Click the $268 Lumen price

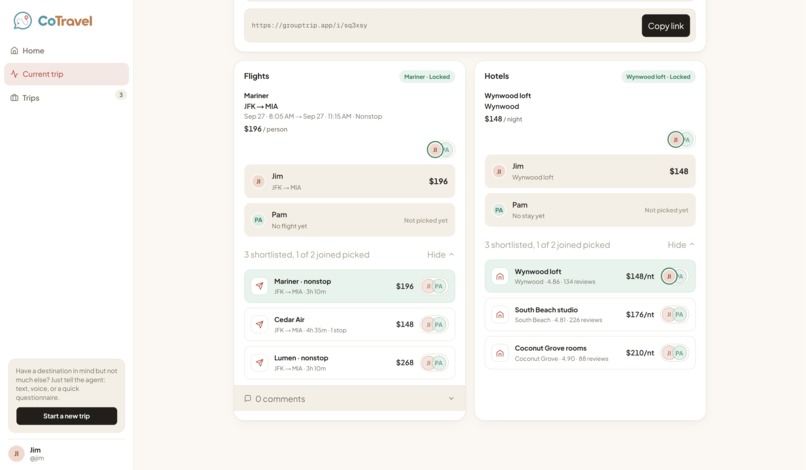(x=405, y=363)
